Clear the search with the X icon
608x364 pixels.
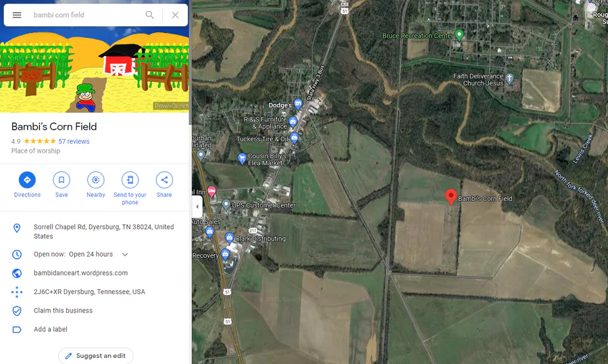point(175,15)
